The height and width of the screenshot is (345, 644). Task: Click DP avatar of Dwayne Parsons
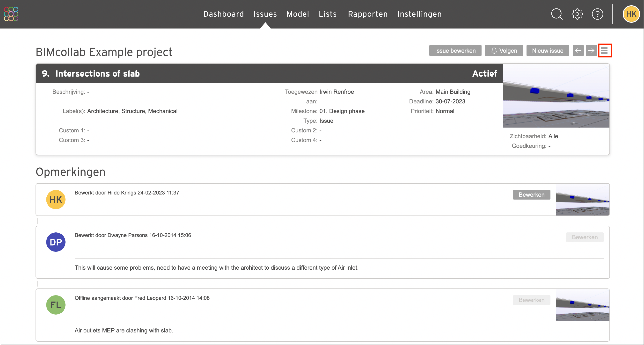click(x=56, y=242)
